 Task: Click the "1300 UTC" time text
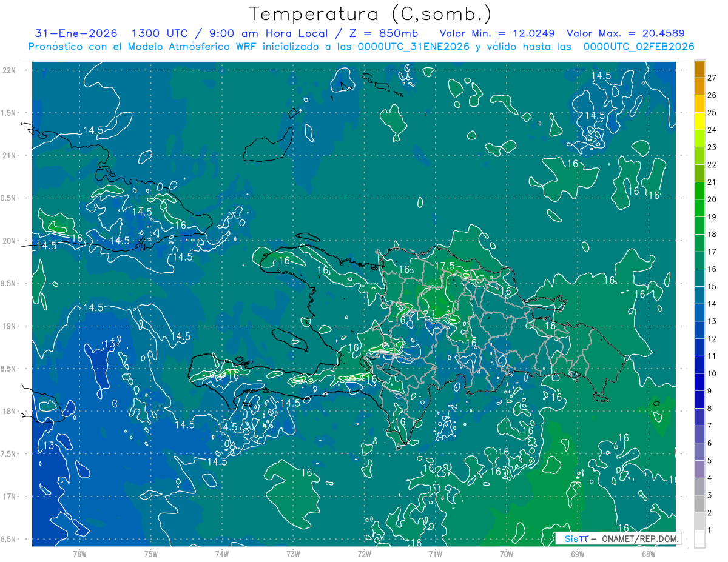pos(159,33)
